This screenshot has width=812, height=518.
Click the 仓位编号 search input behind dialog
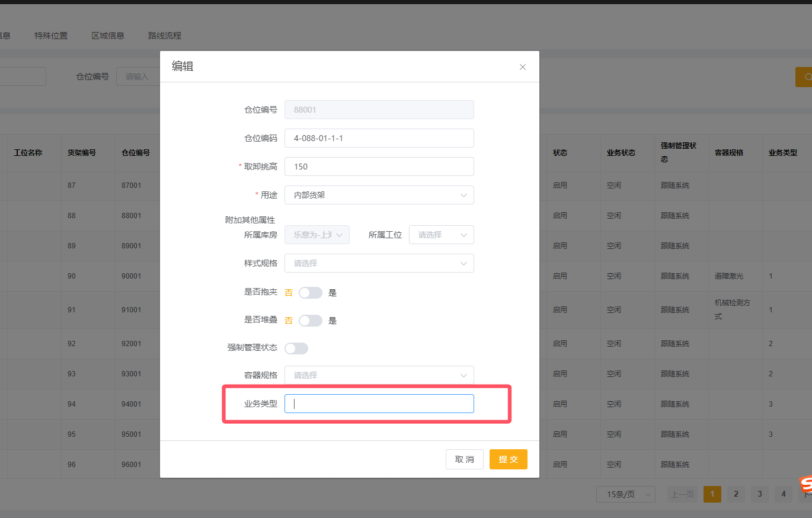click(x=138, y=76)
